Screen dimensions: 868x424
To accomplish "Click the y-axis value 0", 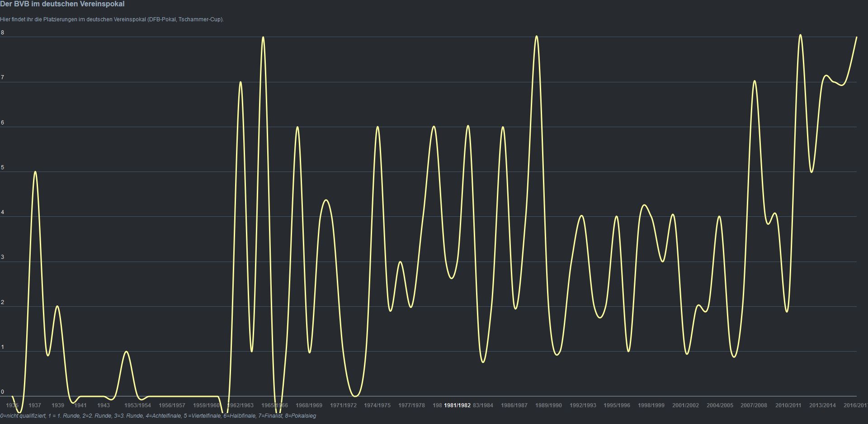I will coord(2,392).
